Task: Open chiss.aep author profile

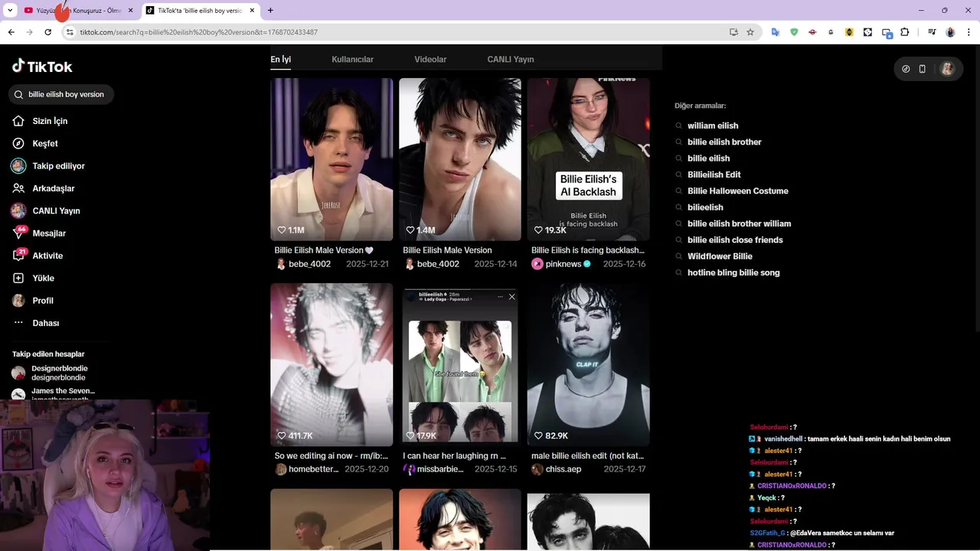Action: [557, 469]
